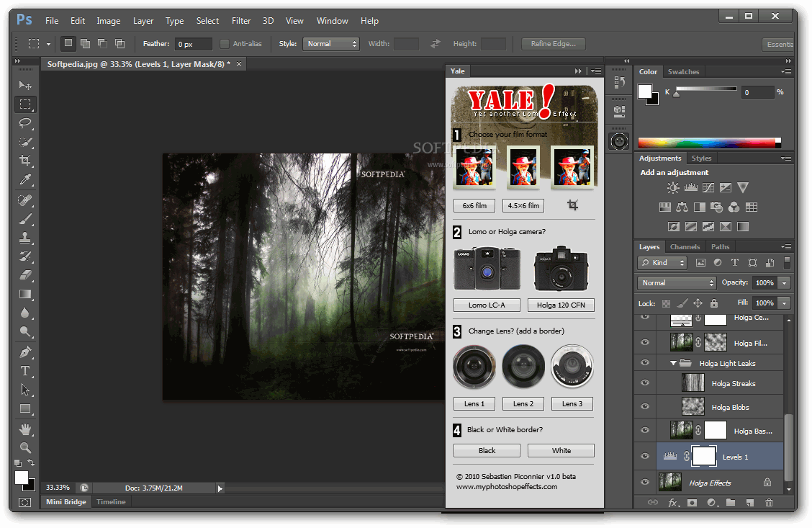The height and width of the screenshot is (528, 812).
Task: Open the layer blend mode dropdown
Action: point(677,283)
